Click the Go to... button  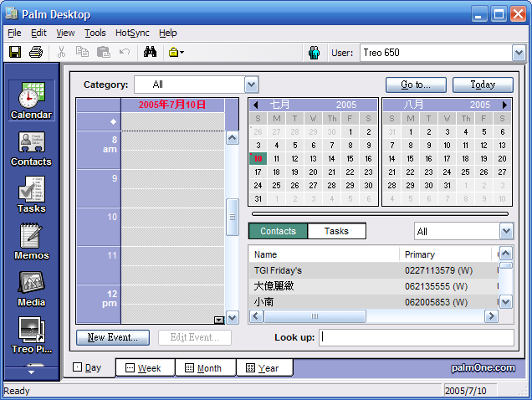[416, 85]
